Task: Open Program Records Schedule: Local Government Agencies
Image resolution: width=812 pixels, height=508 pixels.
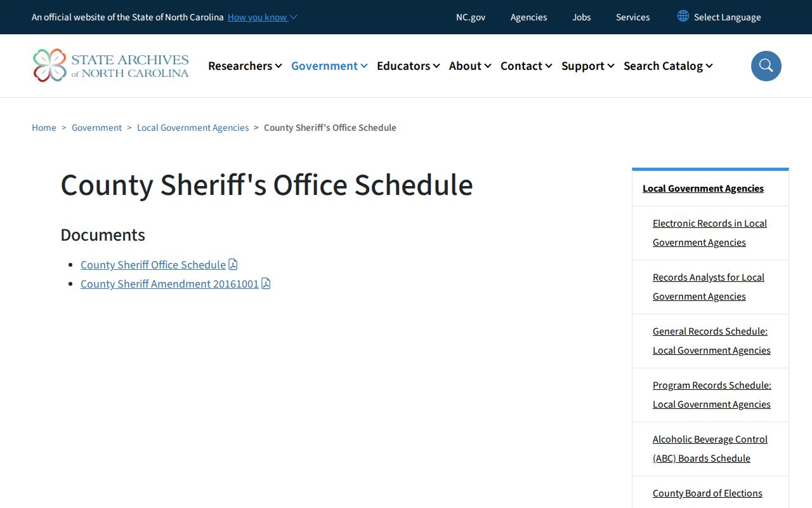Action: point(712,395)
